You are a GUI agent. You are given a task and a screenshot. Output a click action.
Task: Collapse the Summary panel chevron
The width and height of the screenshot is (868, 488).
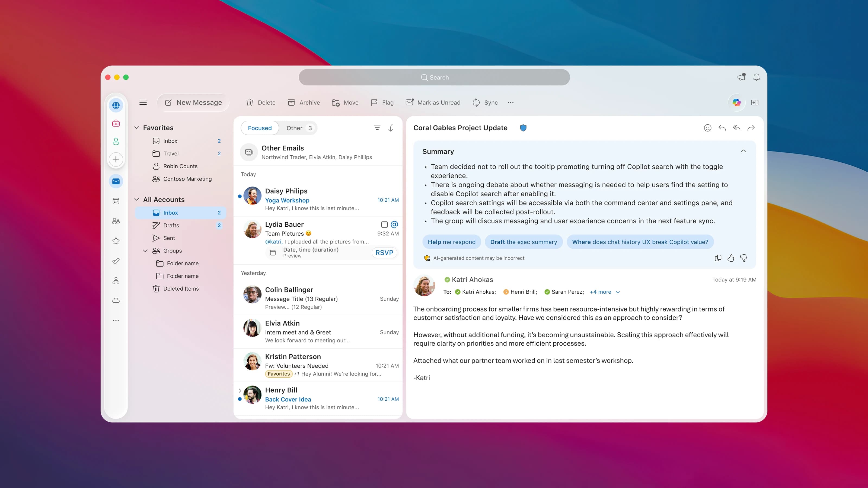[743, 151]
